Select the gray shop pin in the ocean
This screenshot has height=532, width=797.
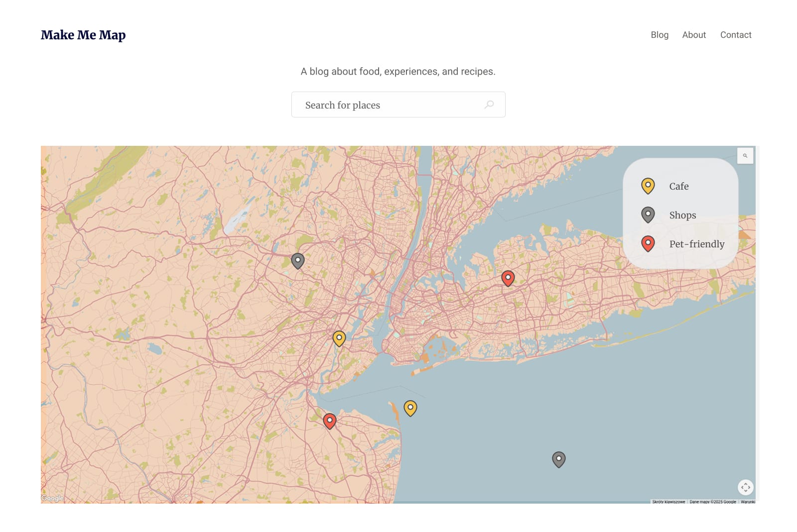(559, 459)
